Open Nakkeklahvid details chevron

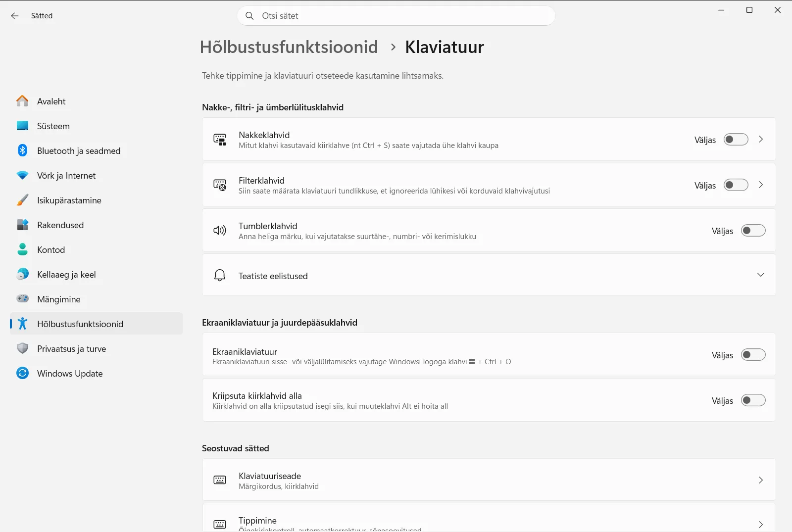point(761,140)
